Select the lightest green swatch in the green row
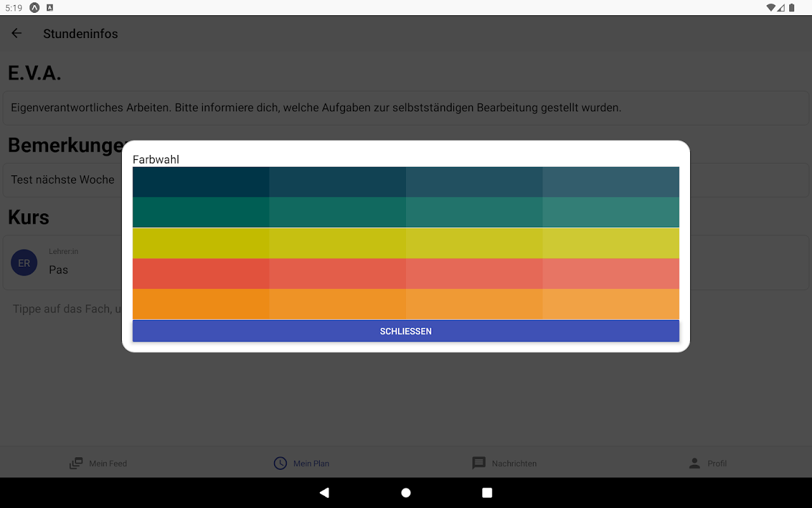812x508 pixels. pos(611,212)
